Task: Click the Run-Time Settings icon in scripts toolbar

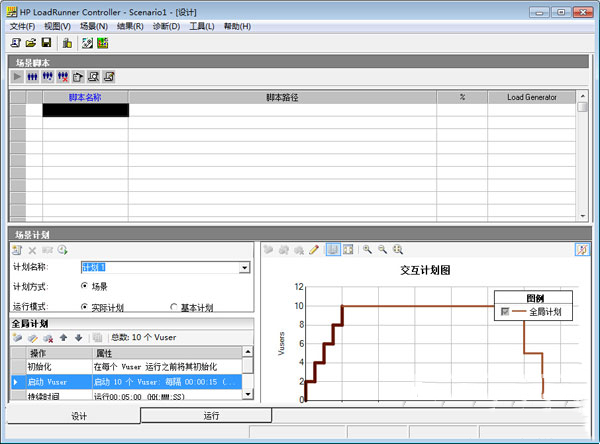Action: tap(78, 77)
